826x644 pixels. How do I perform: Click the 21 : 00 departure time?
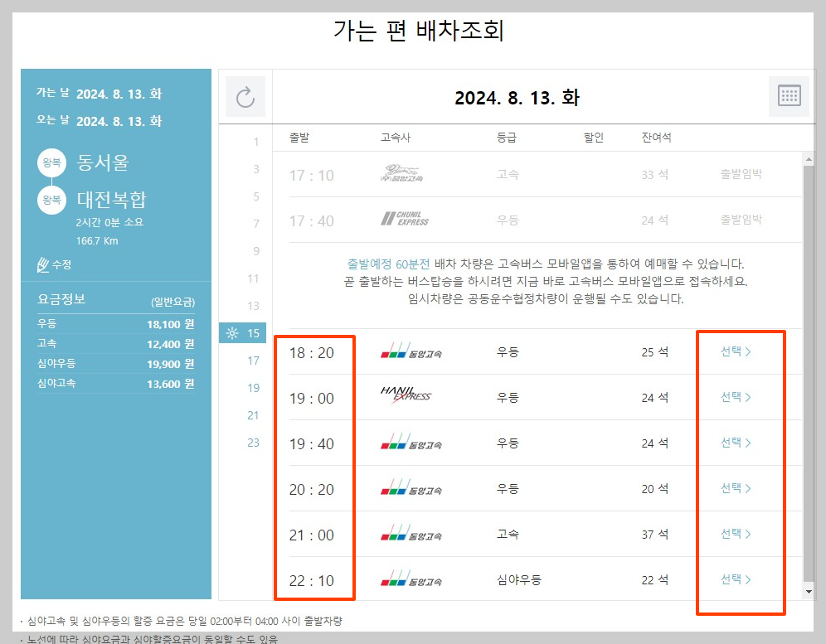[x=311, y=535]
